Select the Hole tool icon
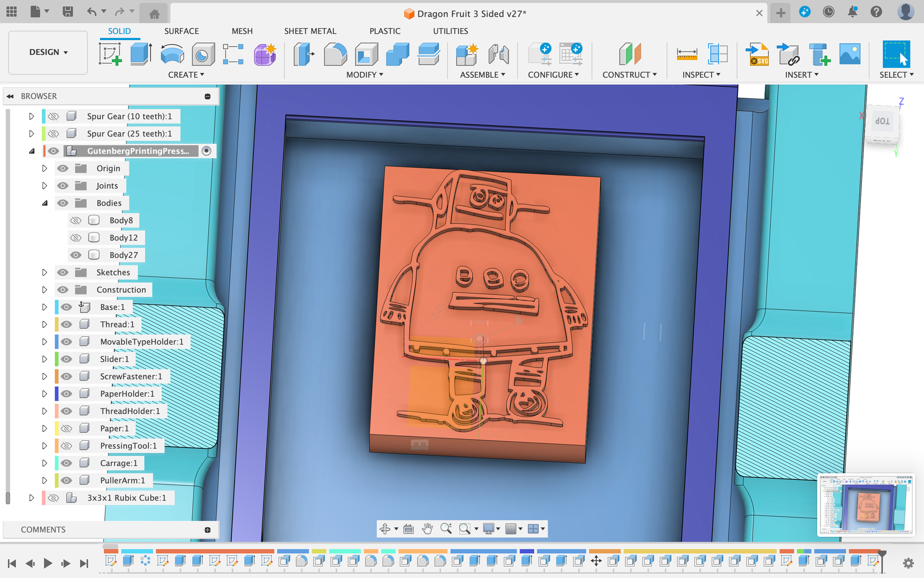Viewport: 924px width, 578px height. [203, 54]
